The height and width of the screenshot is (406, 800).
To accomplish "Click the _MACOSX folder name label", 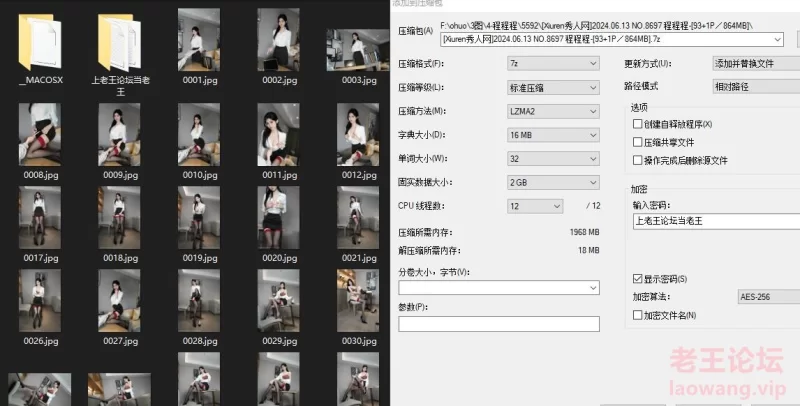I will [41, 80].
